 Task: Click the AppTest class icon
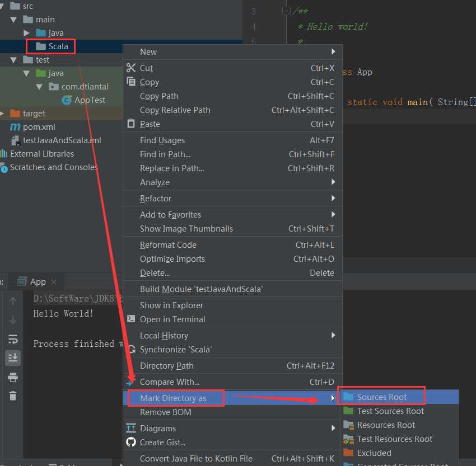pyautogui.click(x=67, y=100)
